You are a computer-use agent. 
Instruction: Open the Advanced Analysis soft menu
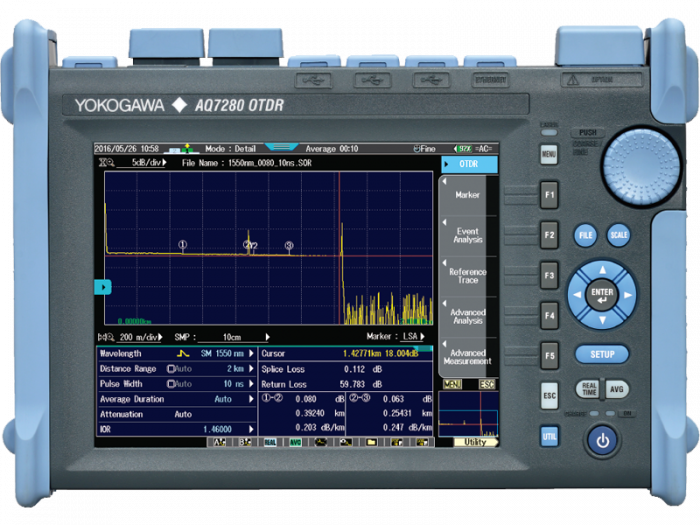coord(468,317)
